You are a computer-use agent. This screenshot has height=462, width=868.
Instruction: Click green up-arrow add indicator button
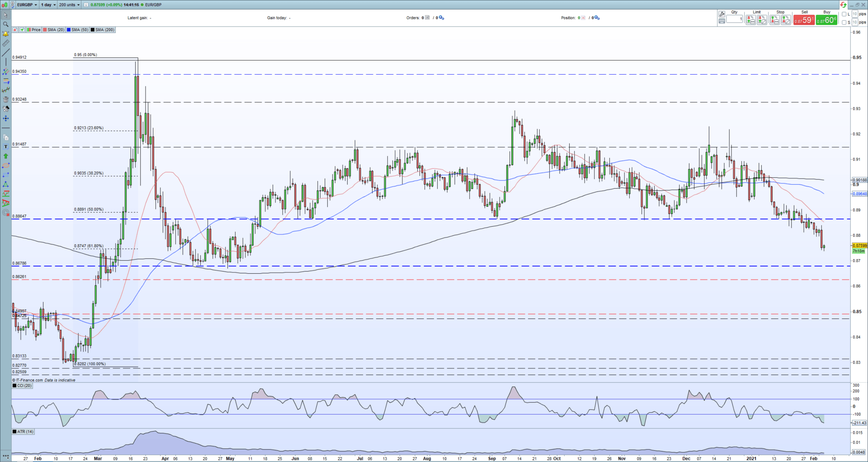[22, 30]
